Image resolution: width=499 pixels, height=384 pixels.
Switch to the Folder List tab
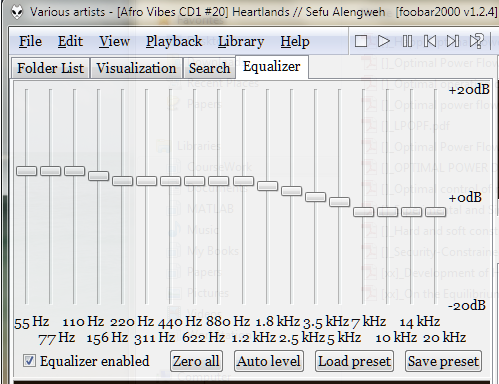pos(50,68)
